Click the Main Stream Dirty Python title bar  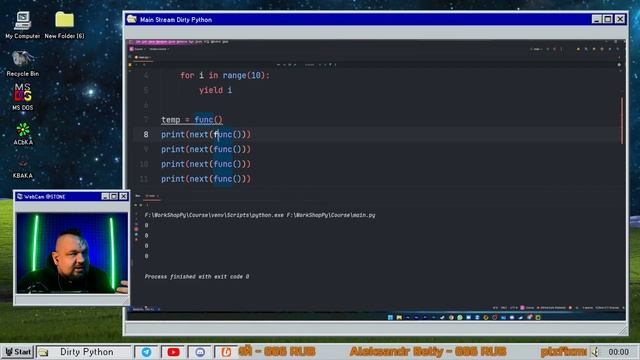coord(359,19)
